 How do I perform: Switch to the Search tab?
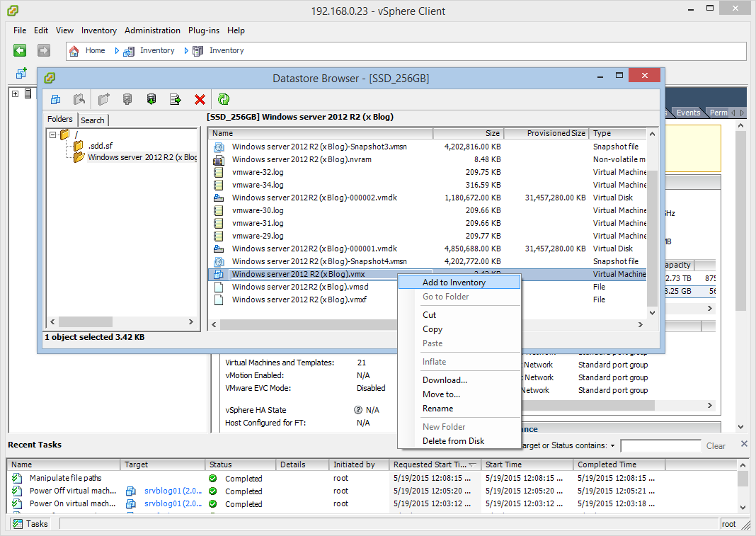(x=93, y=120)
